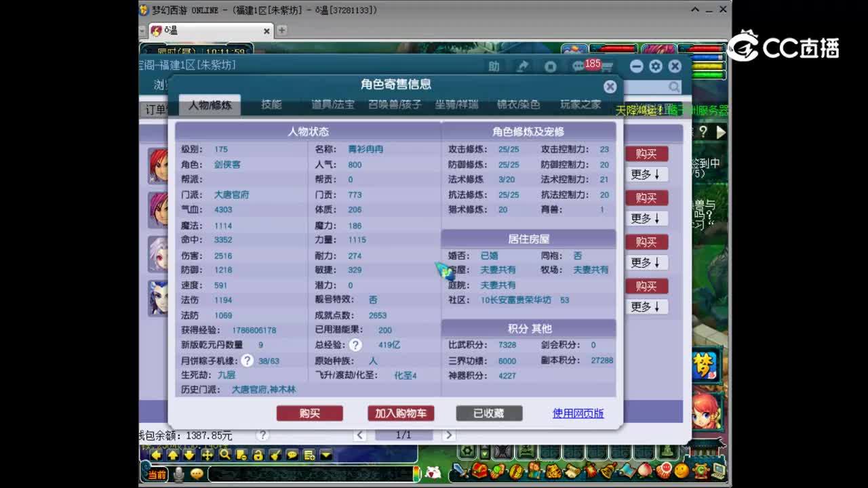Click the broom clear icon in chat toolbar
Image resolution: width=868 pixels, height=488 pixels.
(x=275, y=455)
